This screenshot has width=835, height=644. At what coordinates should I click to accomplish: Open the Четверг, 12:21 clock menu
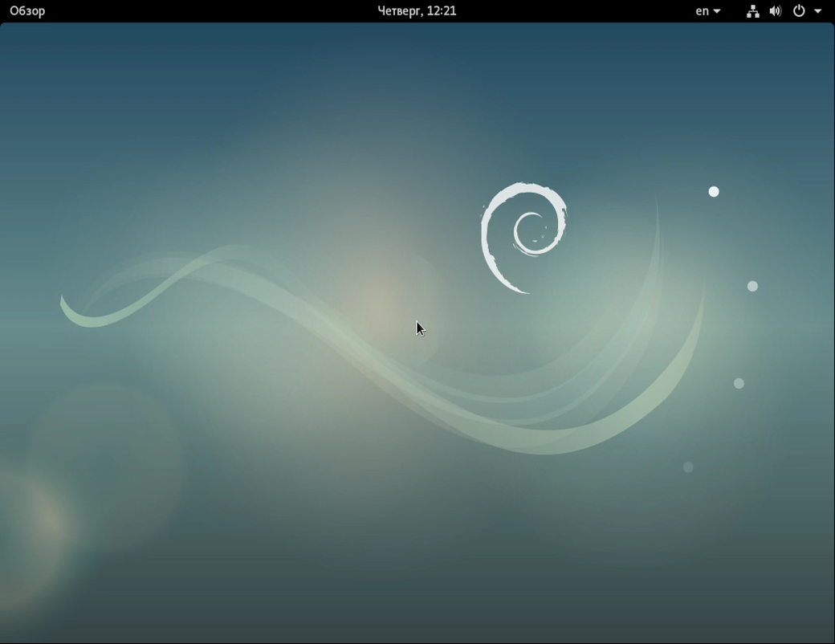[417, 11]
